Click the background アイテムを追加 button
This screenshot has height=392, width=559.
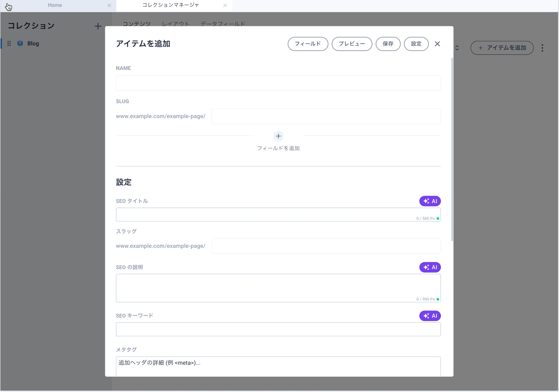[x=502, y=48]
